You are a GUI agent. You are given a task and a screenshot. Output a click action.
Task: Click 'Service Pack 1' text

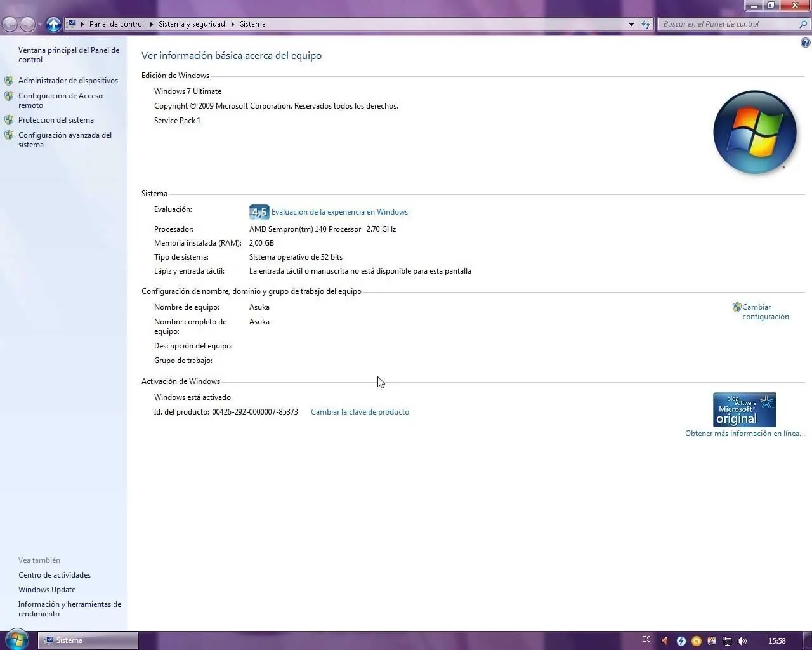point(177,121)
